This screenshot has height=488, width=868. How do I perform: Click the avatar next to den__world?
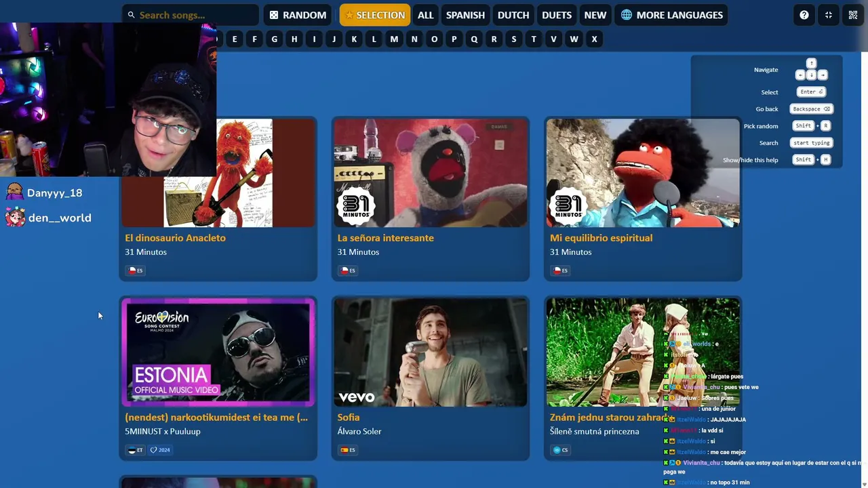point(15,218)
